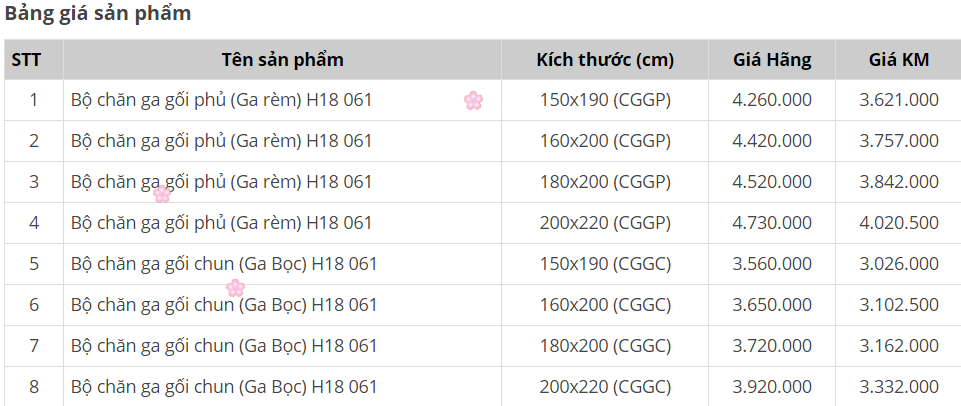Click the pink flower under row 3's product name
This screenshot has width=961, height=406.
pos(162,194)
